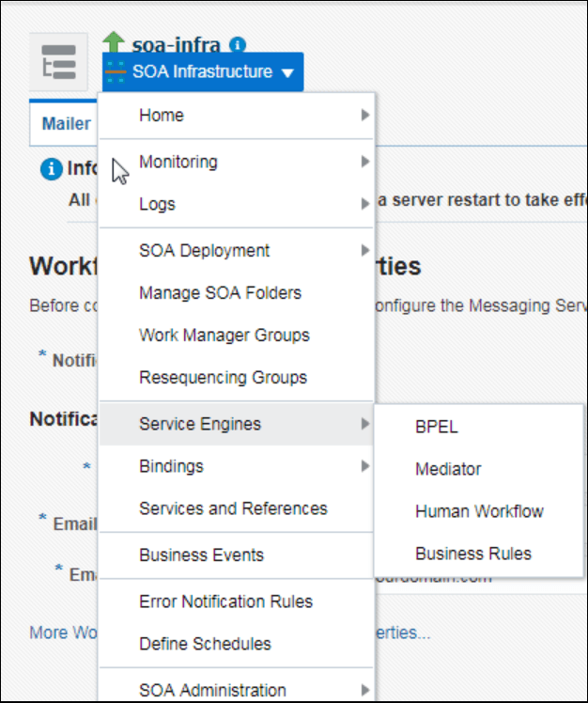
Task: Switch to the Mailer tab
Action: (x=64, y=123)
